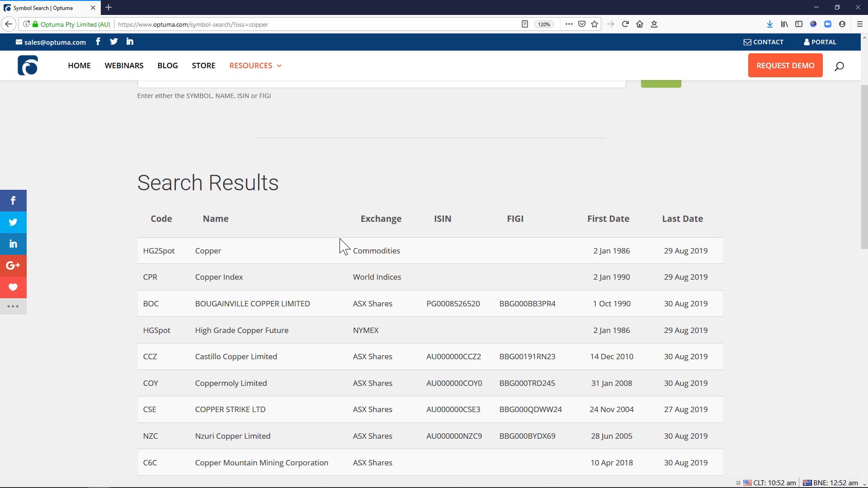Select Copper Index name cell
Image resolution: width=868 pixels, height=488 pixels.
tap(219, 277)
